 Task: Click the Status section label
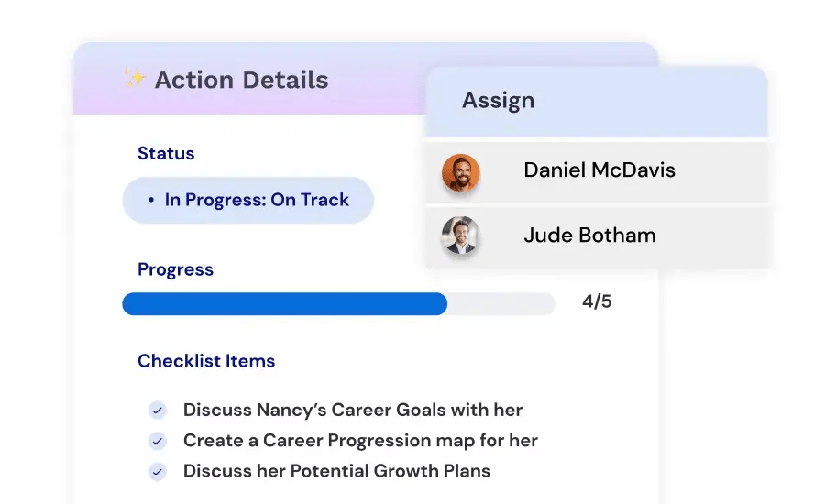tap(166, 153)
